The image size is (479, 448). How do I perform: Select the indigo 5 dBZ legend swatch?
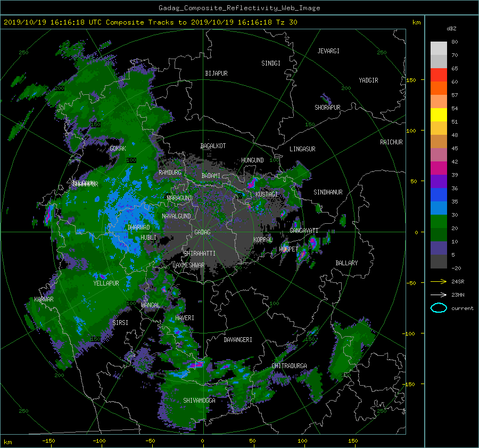click(x=439, y=248)
